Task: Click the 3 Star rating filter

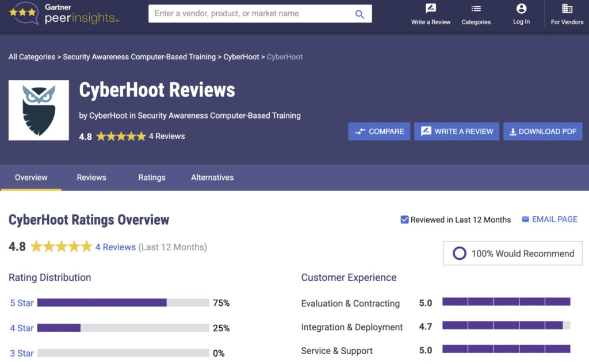Action: (x=22, y=353)
